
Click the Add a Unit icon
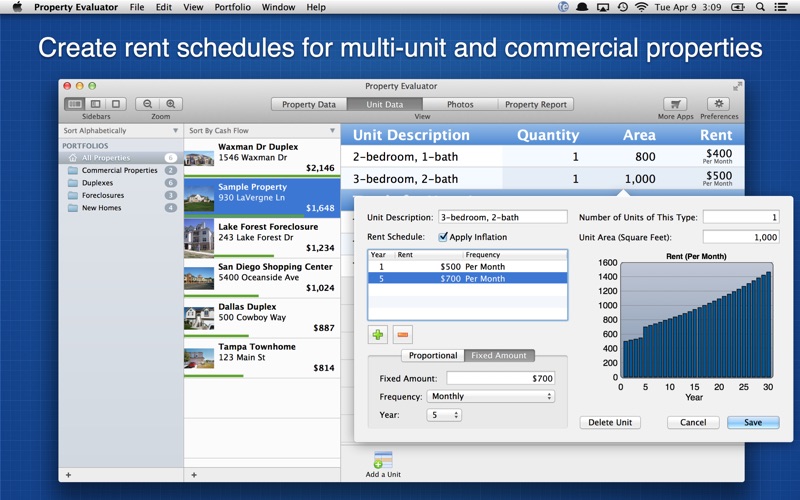tap(383, 460)
